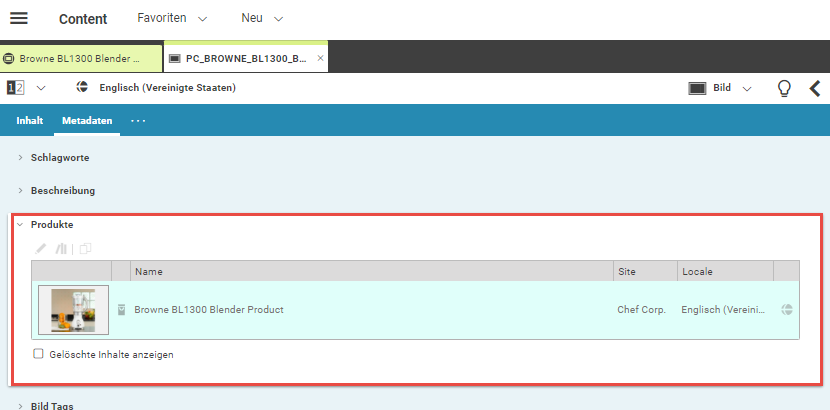This screenshot has height=410, width=830.
Task: Open the Favoriten dropdown
Action: 171,19
